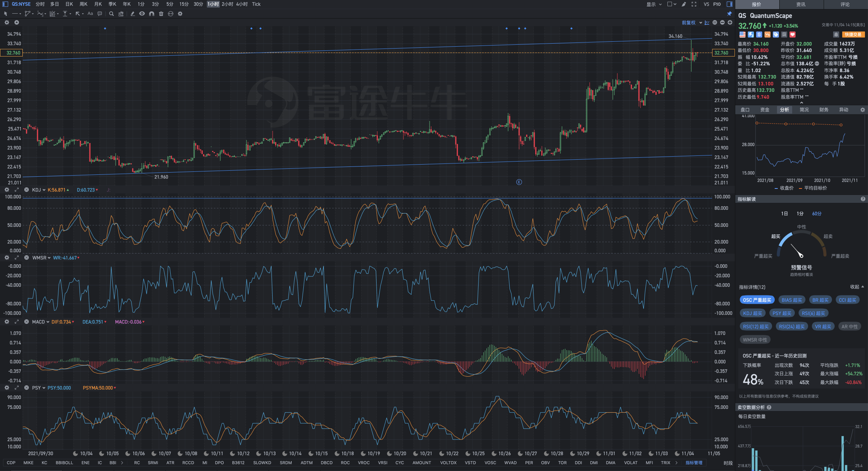
Task: Toggle the right quote panel
Action: 730,4
